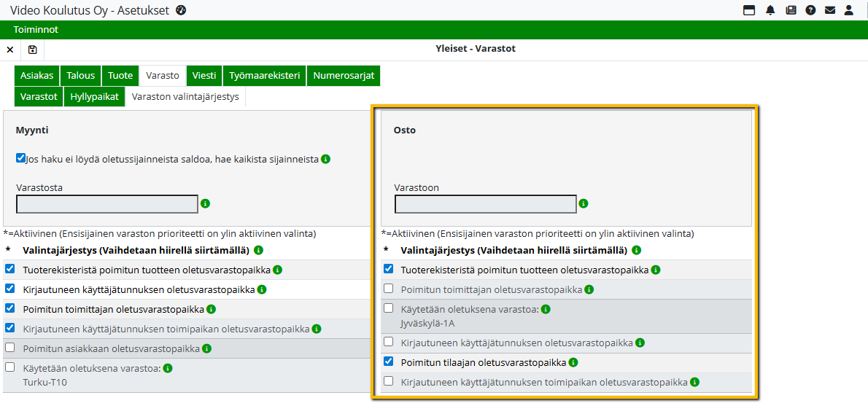Click the save (floppy disk) icon

coord(32,50)
